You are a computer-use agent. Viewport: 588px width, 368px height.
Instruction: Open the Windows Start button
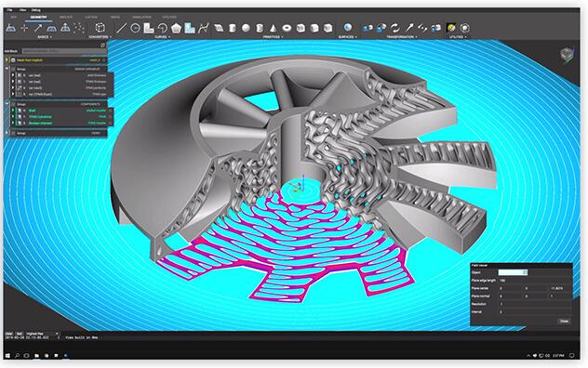click(7, 355)
